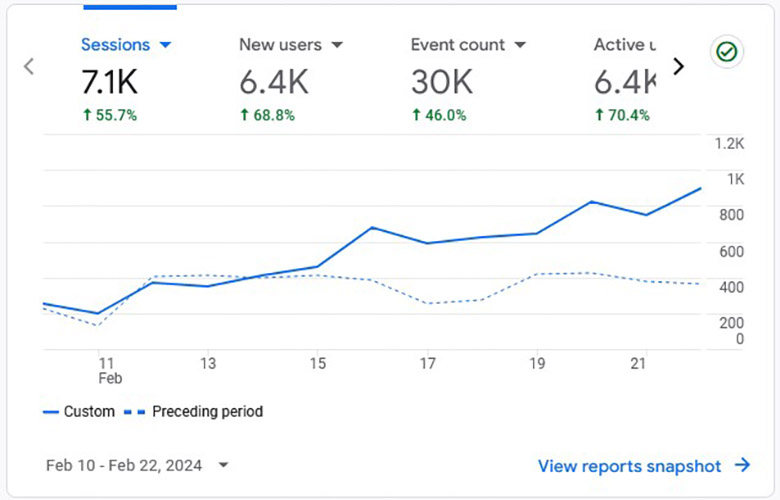Click the Feb 21 label on the date axis
The width and height of the screenshot is (780, 500).
[638, 364]
